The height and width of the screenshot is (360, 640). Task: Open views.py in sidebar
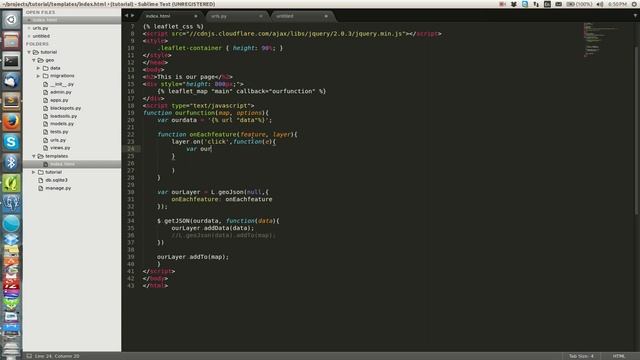pyautogui.click(x=60, y=148)
